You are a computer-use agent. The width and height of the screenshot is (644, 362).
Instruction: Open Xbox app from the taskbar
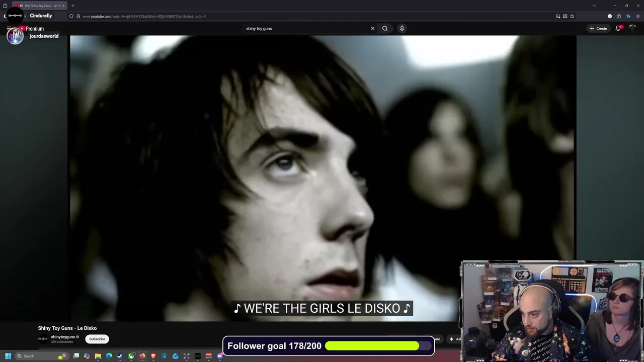(131, 356)
